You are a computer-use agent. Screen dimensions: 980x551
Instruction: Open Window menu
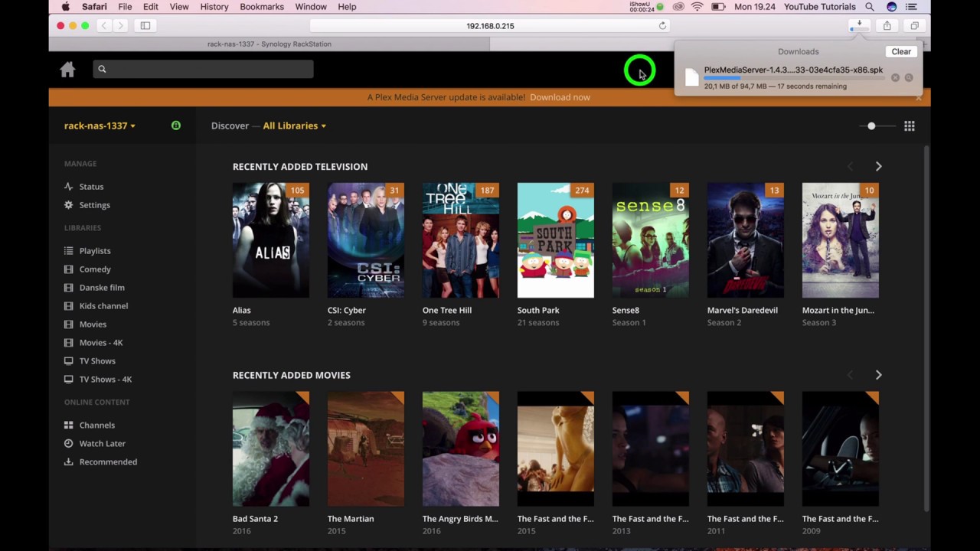coord(311,7)
